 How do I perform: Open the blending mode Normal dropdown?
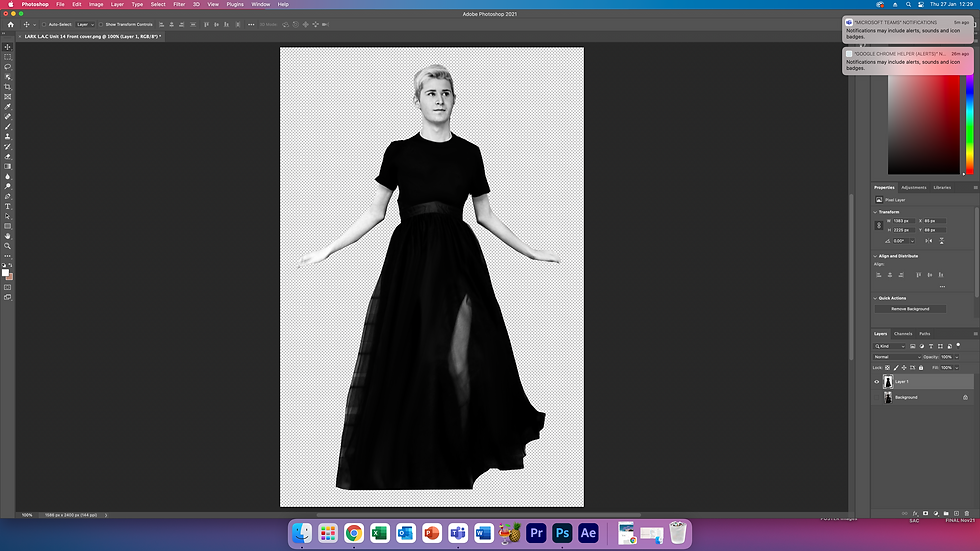(x=897, y=357)
